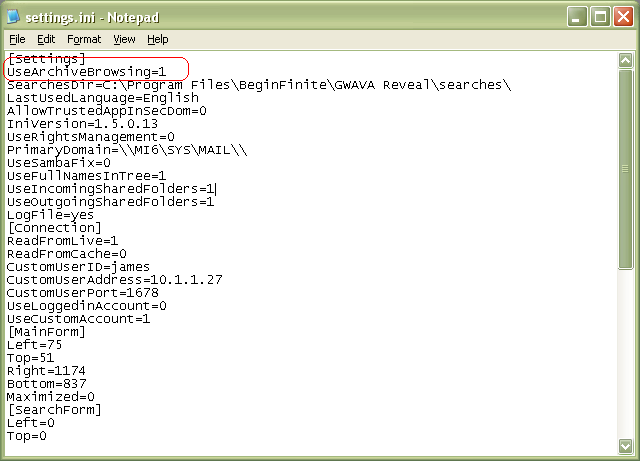Click the CustomUserID=james line
The height and width of the screenshot is (461, 640).
tap(78, 267)
